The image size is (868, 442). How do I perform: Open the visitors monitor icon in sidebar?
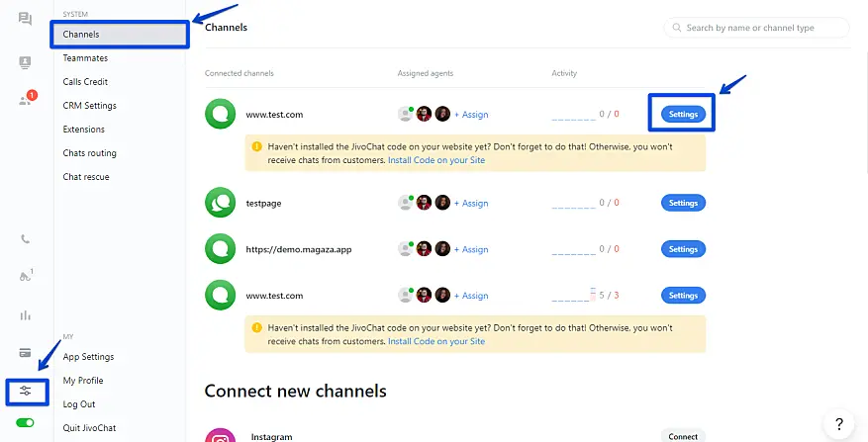click(x=25, y=62)
